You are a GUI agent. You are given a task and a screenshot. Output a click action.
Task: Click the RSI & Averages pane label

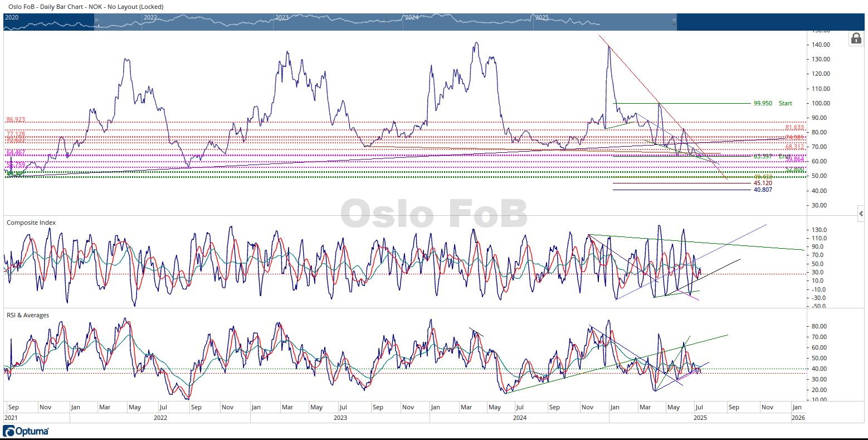coord(28,315)
